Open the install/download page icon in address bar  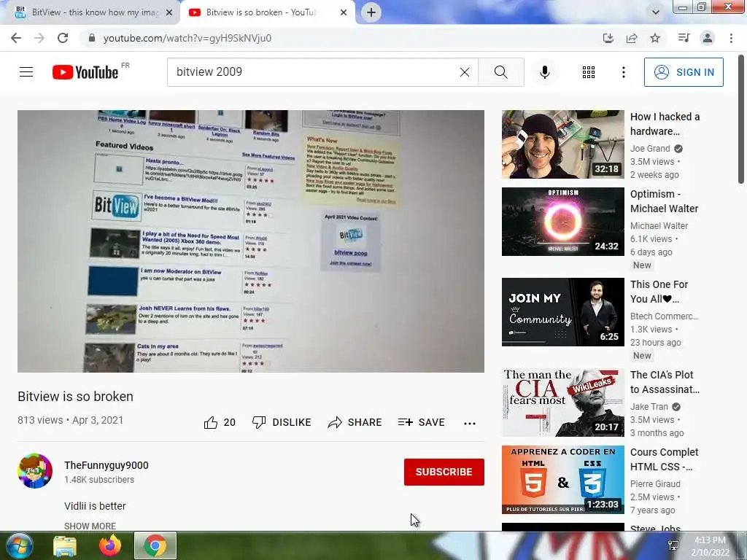coord(608,38)
